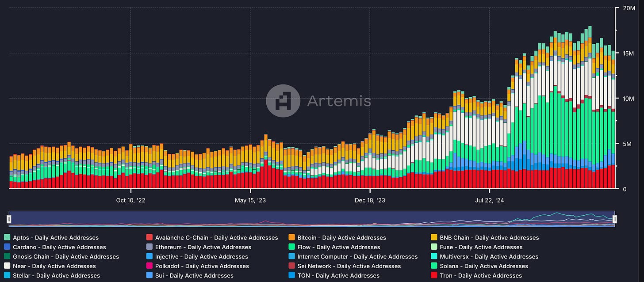Screen dimensions: 644x282
Task: Click the Dec 18, '23 axis label
Action: (370, 200)
